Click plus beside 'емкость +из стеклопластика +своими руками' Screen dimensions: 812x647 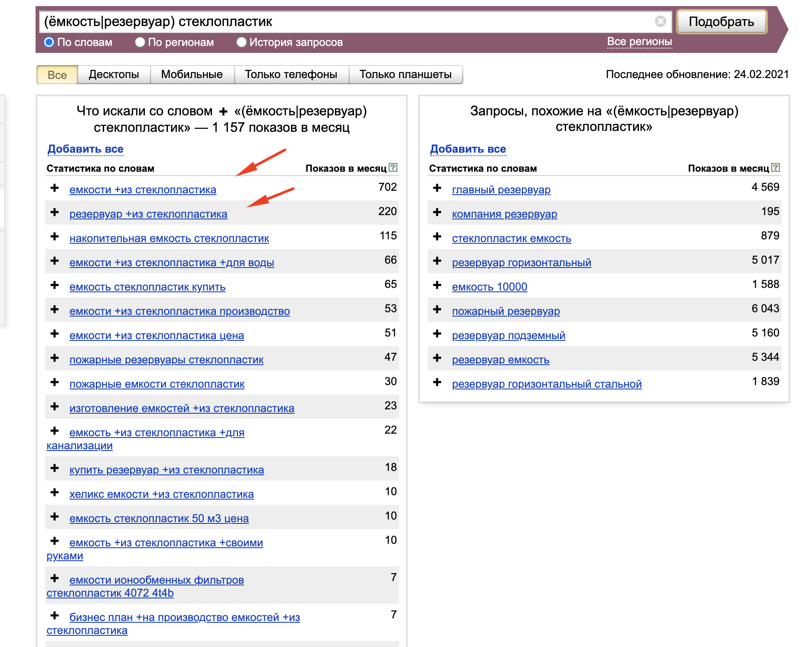coord(55,541)
